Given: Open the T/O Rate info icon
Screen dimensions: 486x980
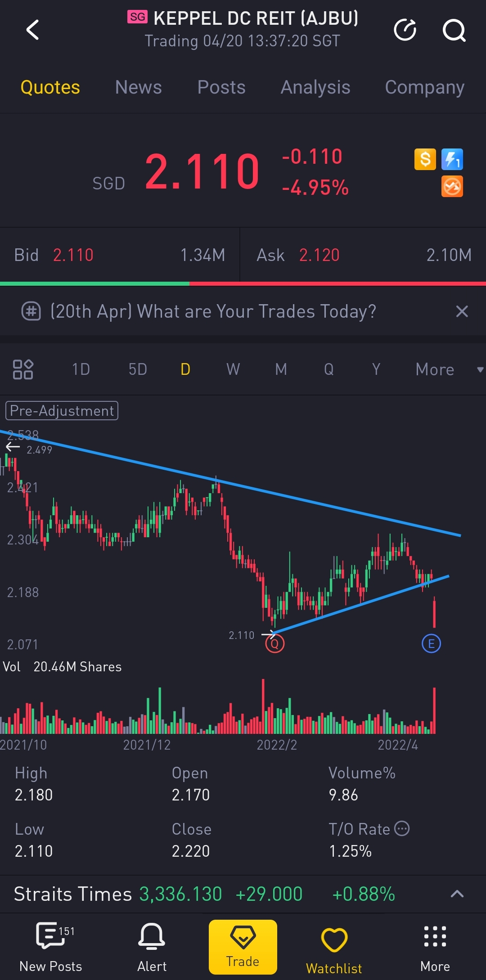Looking at the screenshot, I should [402, 828].
